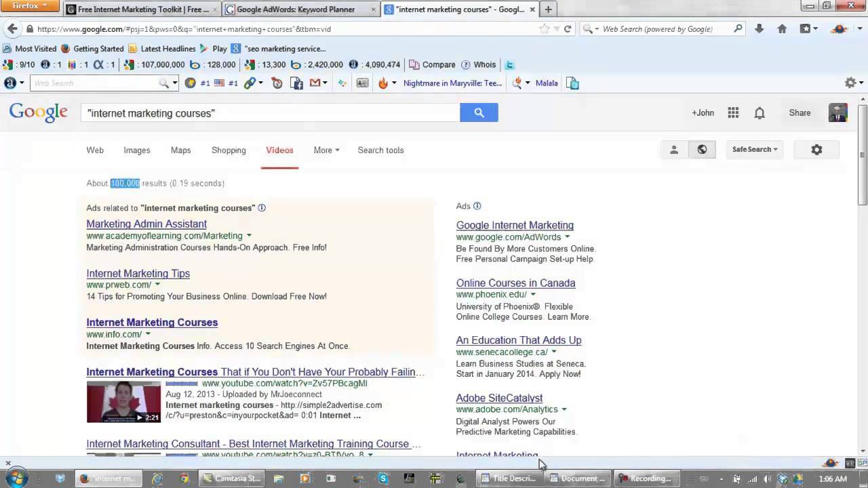The image size is (868, 488).
Task: Select the Videos search tab
Action: [279, 150]
